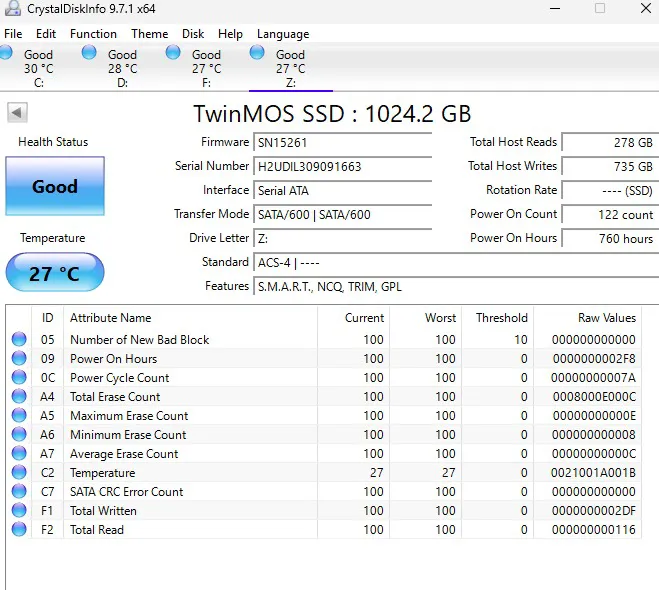Click the Firmware SN15261 field
Viewport: 659px width, 590px height.
[343, 142]
